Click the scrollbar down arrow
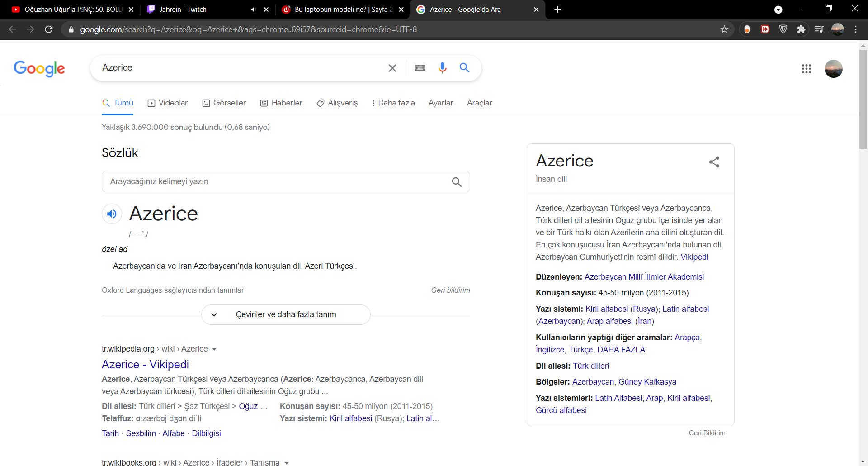868x466 pixels. click(x=863, y=461)
